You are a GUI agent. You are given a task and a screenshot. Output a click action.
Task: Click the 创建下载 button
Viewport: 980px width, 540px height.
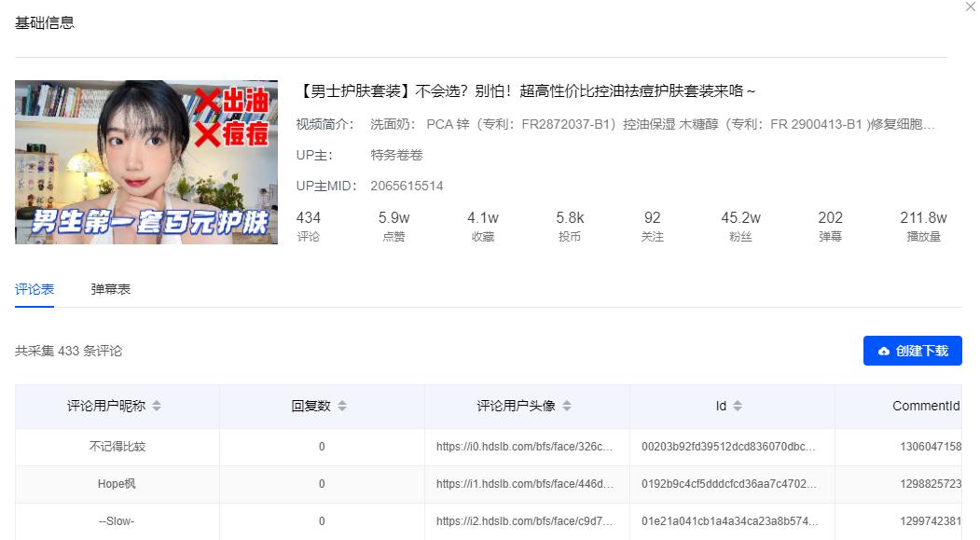tap(912, 351)
